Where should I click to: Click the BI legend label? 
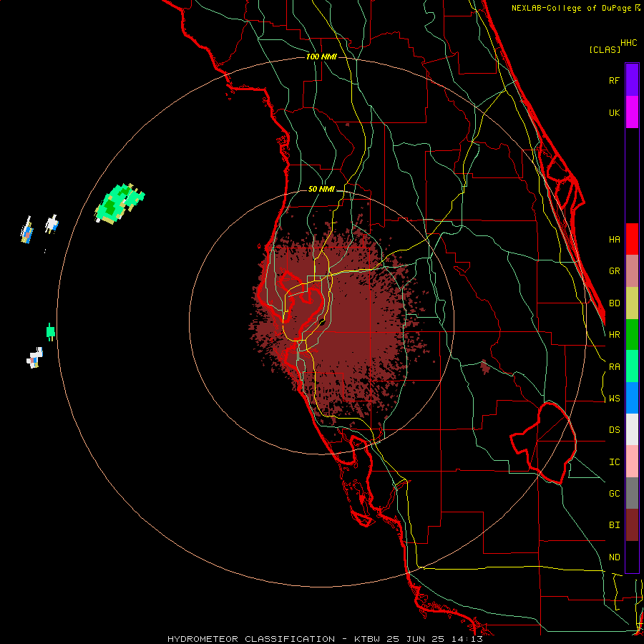tap(614, 525)
